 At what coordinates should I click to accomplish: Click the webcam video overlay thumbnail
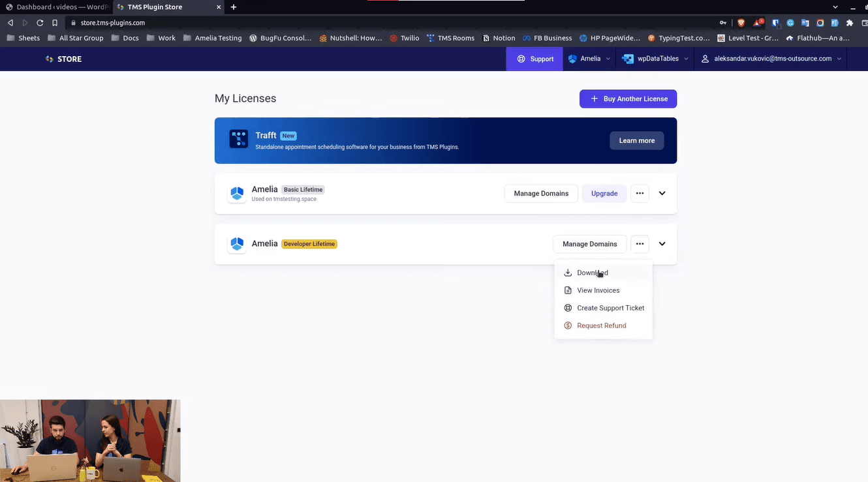(x=90, y=441)
